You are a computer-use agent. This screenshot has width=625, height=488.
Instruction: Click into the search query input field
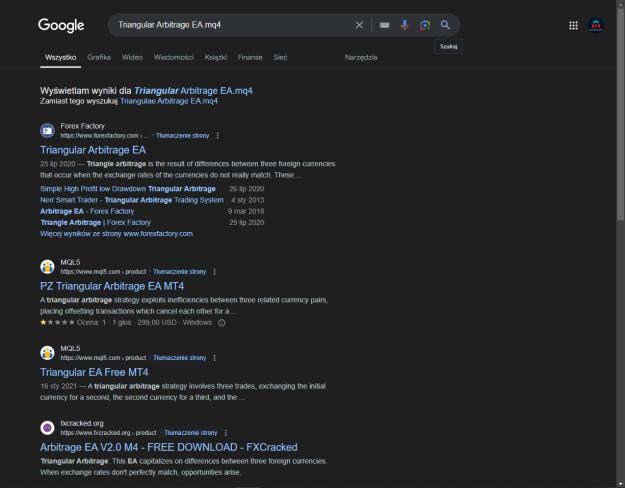(231, 25)
